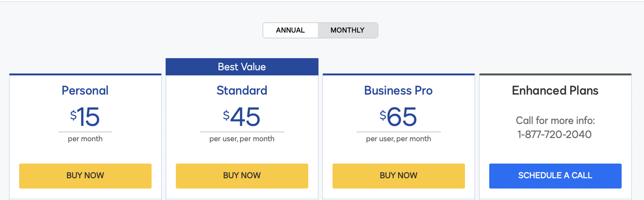644x200 pixels.
Task: Select the Personal plan heading
Action: pyautogui.click(x=85, y=91)
